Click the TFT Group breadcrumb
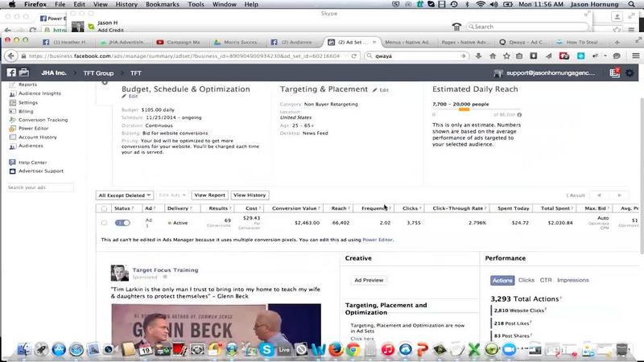The image size is (644, 362). 98,73
